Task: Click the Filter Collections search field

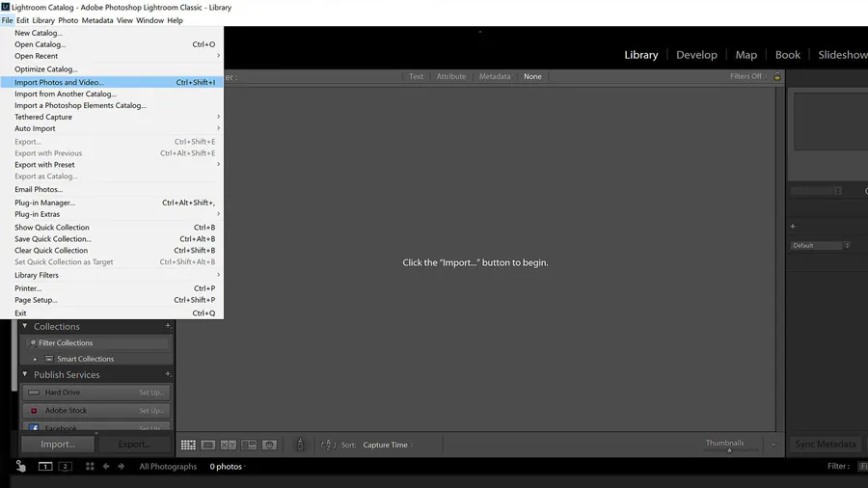Action: (x=98, y=343)
